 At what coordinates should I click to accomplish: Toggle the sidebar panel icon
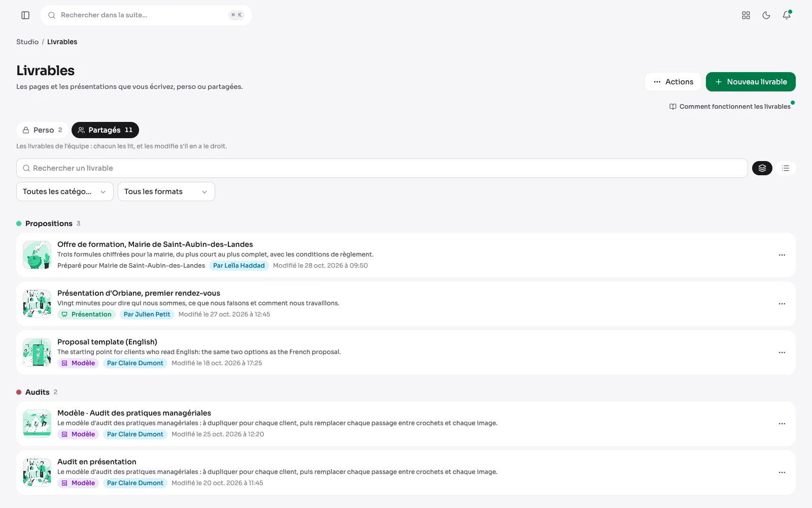point(25,15)
